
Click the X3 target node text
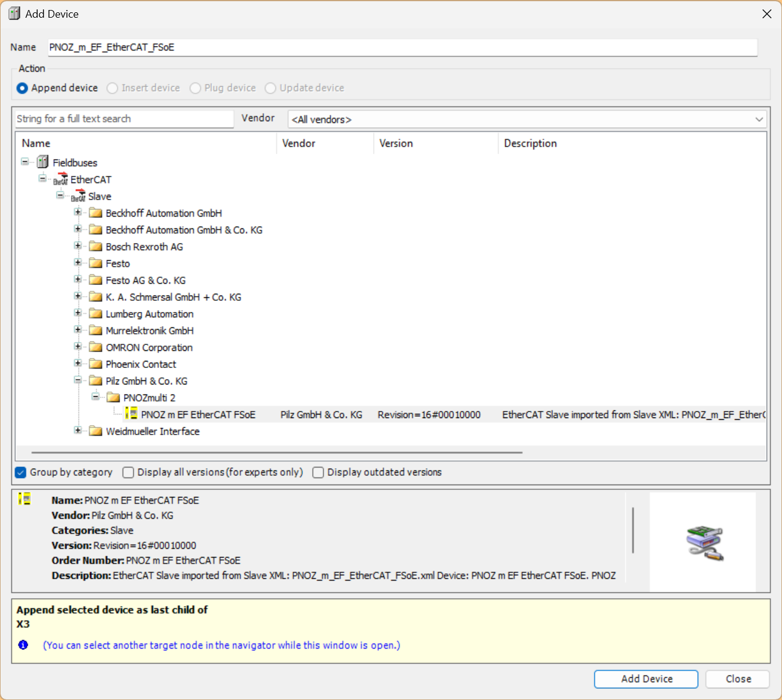point(23,624)
